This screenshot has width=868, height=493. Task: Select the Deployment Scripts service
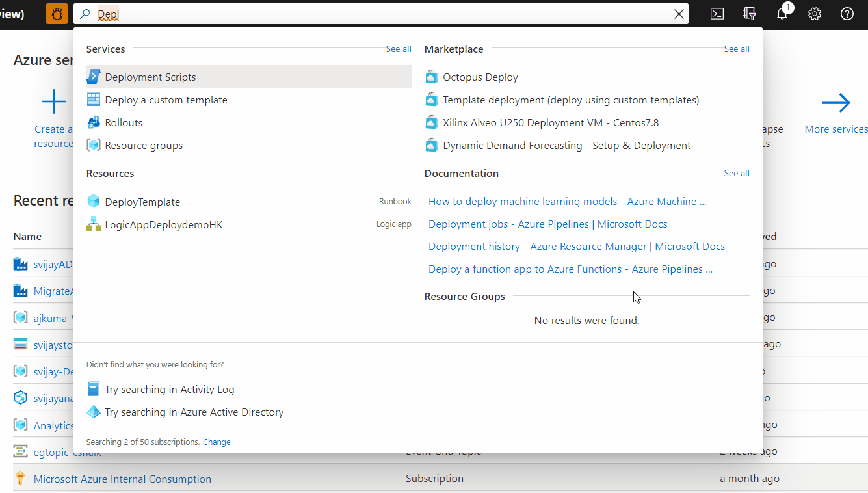[150, 76]
